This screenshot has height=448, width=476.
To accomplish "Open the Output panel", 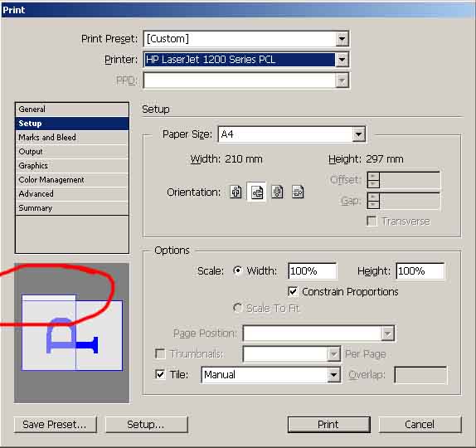I will [x=72, y=152].
